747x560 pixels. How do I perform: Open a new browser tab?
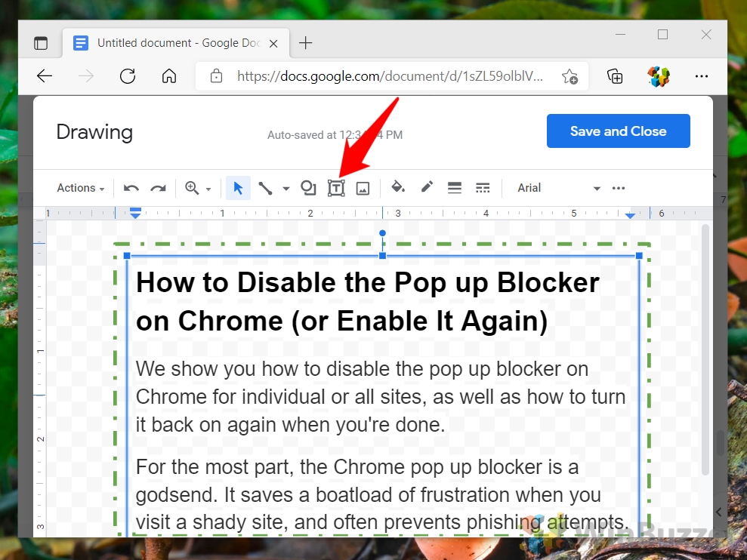pyautogui.click(x=305, y=43)
